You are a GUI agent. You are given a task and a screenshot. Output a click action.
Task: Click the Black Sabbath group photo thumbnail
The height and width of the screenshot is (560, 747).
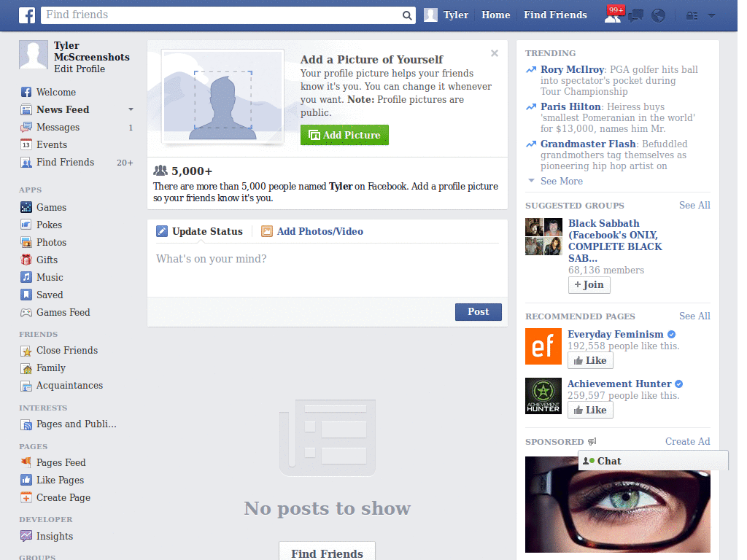pos(543,237)
